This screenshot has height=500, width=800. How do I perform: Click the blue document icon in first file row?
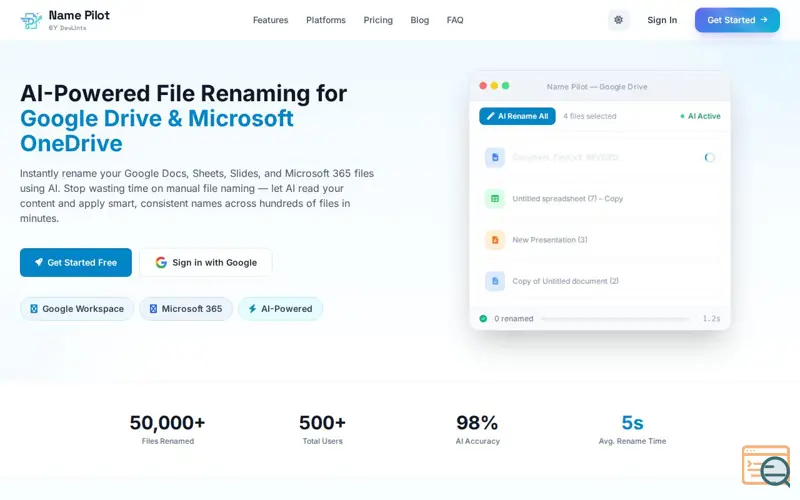pos(495,158)
